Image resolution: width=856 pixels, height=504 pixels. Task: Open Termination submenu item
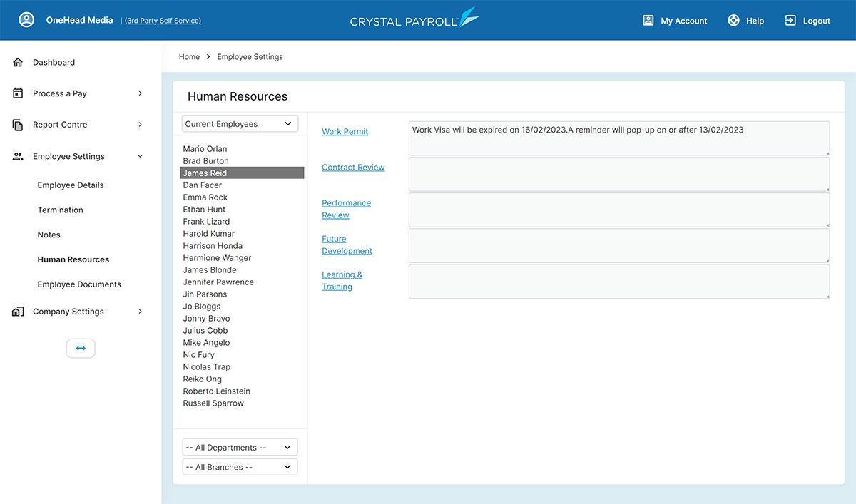[61, 210]
